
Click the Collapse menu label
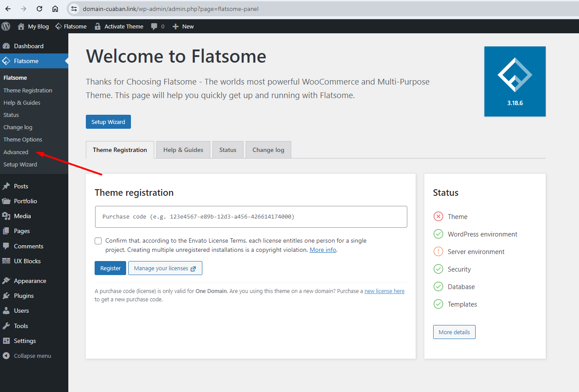click(32, 356)
